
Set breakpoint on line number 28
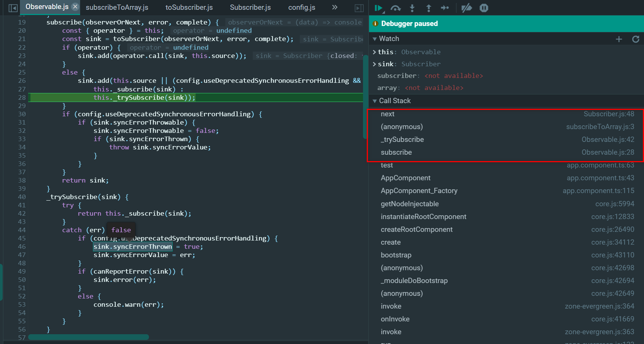(x=22, y=97)
